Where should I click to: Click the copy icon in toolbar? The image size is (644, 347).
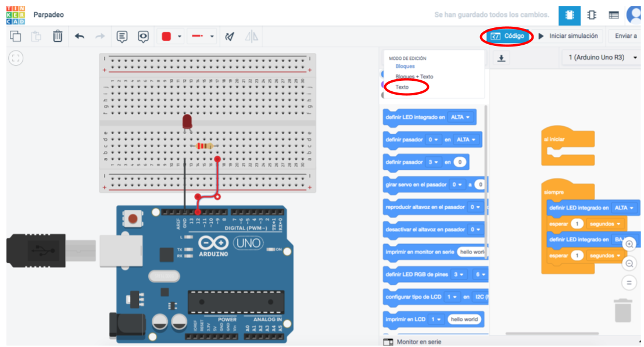point(16,37)
